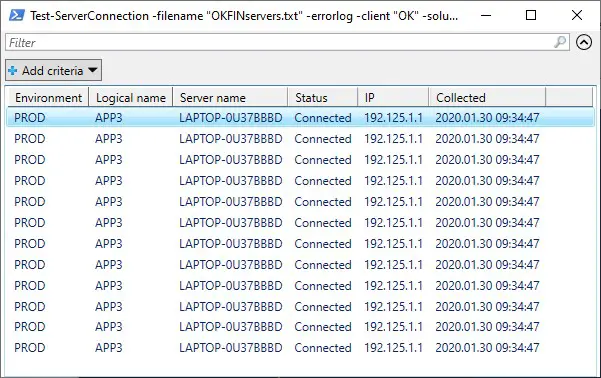Sort by the IP column header

point(393,98)
